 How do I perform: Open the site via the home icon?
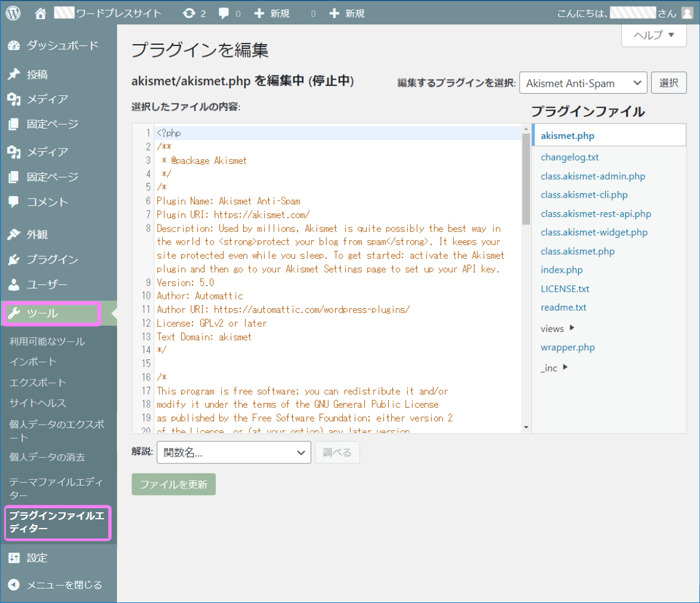(40, 12)
